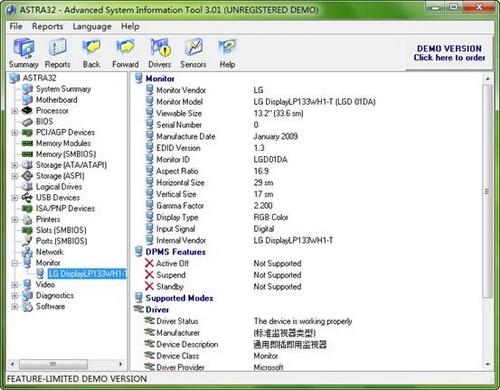Expand the Storage (ASPI) node
Screen dimensions: 500x390
tap(15, 176)
